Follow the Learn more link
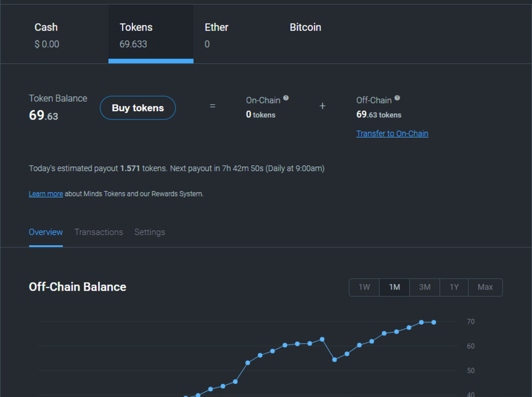This screenshot has height=397, width=532. 46,194
